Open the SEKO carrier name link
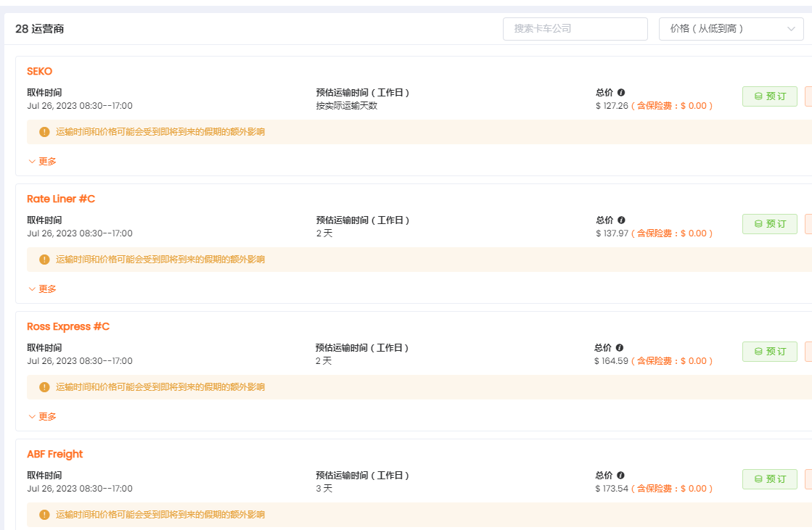This screenshot has width=812, height=530. point(40,71)
